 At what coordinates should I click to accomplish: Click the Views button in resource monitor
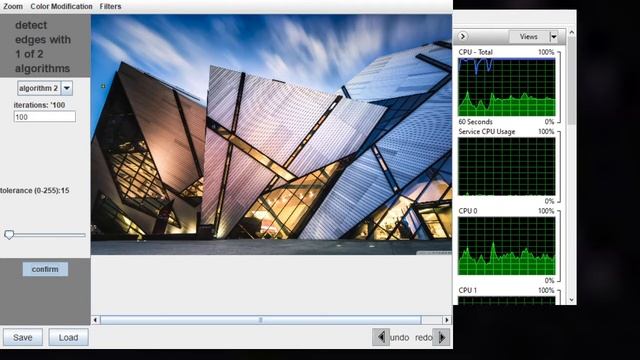coord(529,37)
